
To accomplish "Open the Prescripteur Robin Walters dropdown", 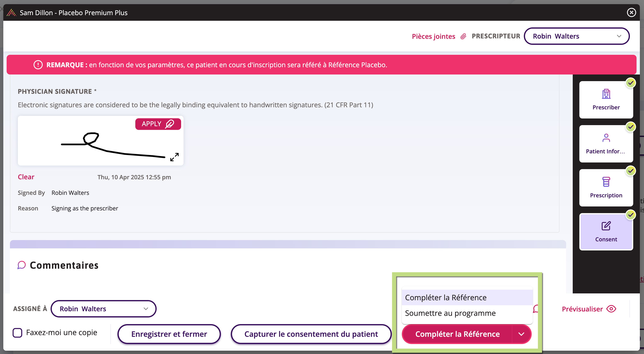I will (x=576, y=36).
